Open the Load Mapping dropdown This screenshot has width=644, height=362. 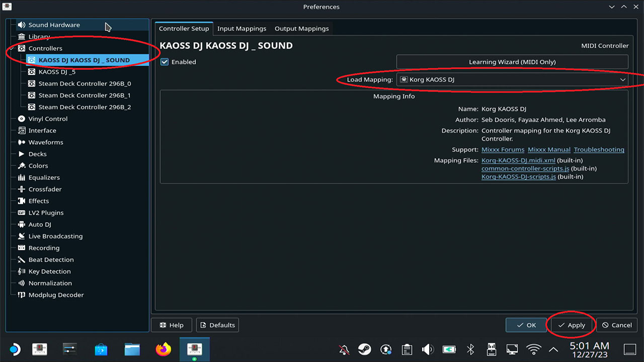click(512, 79)
